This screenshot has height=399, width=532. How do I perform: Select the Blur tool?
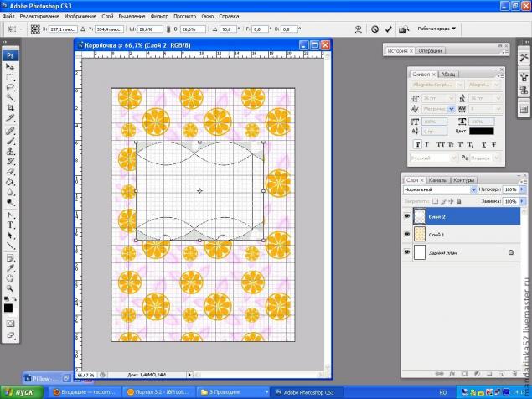click(x=10, y=192)
